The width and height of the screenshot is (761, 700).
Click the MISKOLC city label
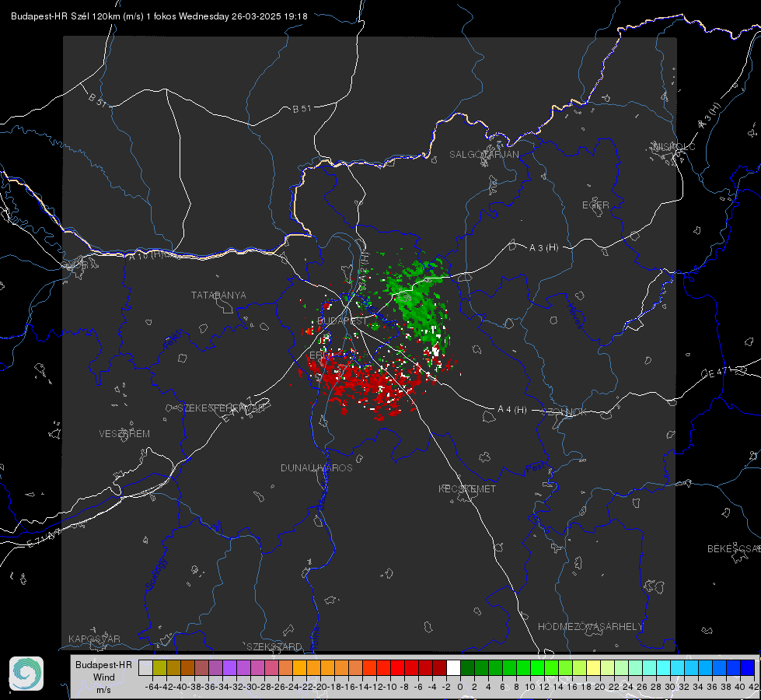[x=674, y=146]
